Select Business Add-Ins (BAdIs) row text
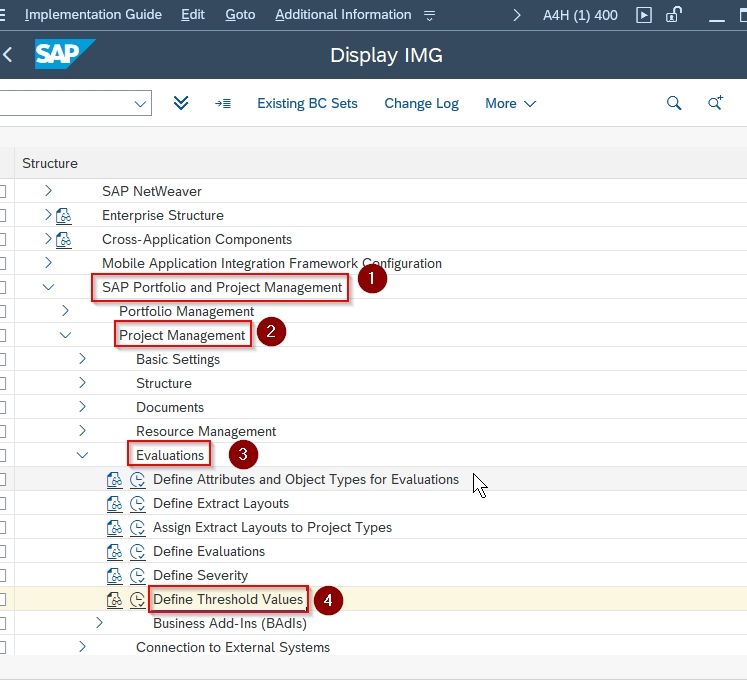The image size is (747, 680). 230,623
